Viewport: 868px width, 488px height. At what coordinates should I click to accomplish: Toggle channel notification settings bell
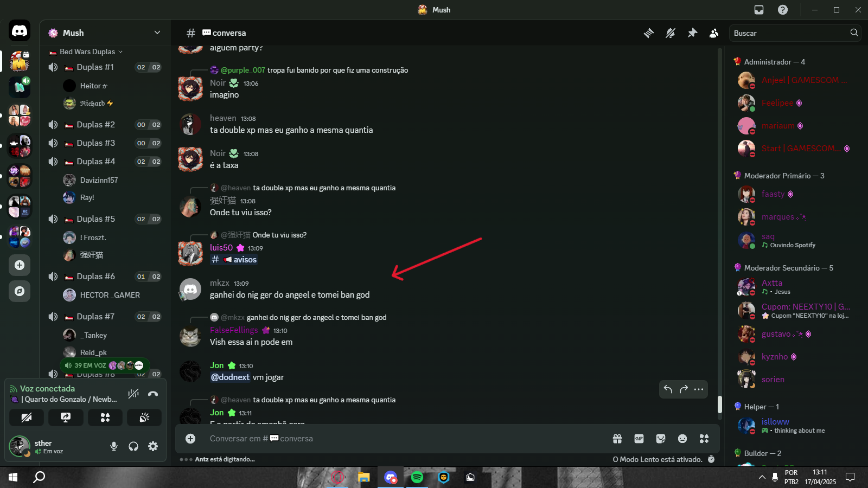(671, 33)
